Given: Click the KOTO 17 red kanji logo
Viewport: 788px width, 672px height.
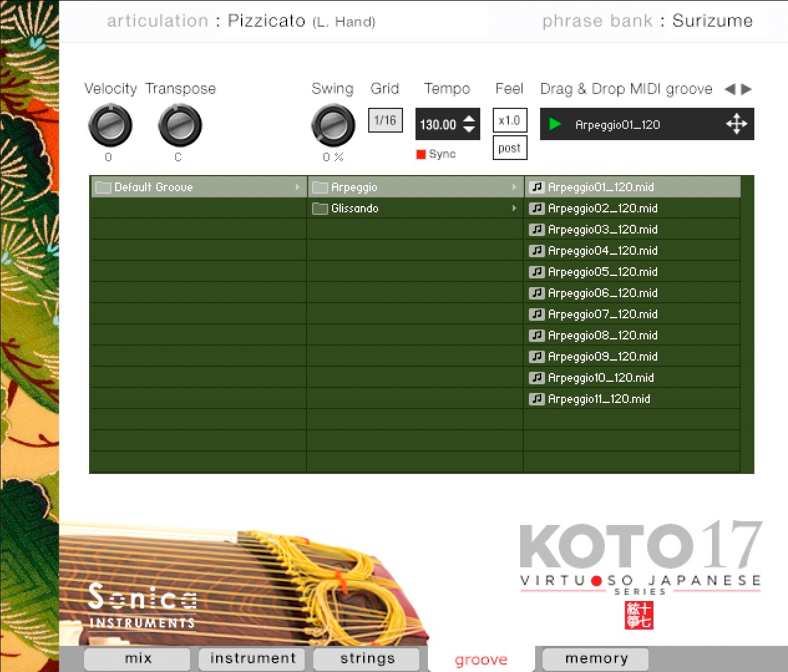Looking at the screenshot, I should point(639,615).
